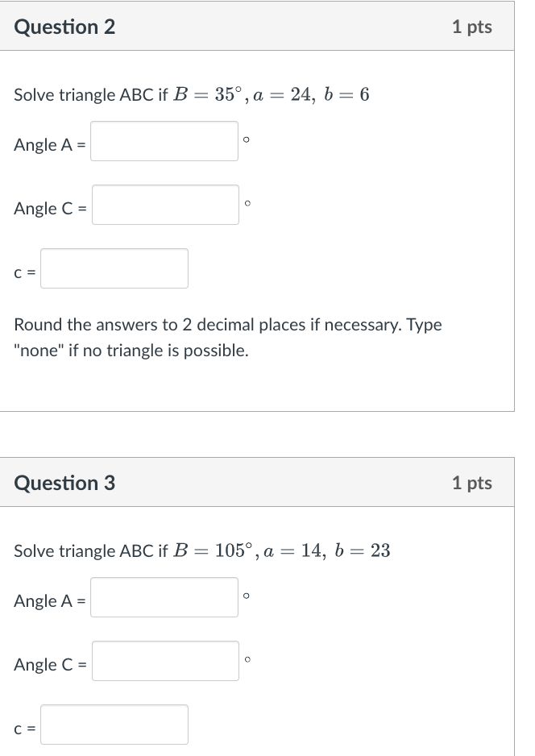Click the Question 3 header
Screen dimensions: 535x756
click(64, 482)
